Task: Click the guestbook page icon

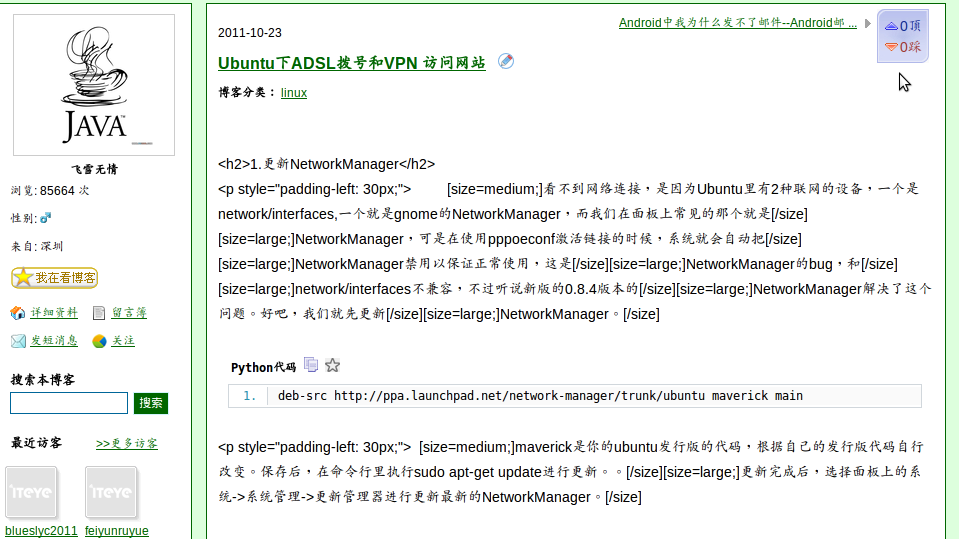Action: tap(98, 313)
